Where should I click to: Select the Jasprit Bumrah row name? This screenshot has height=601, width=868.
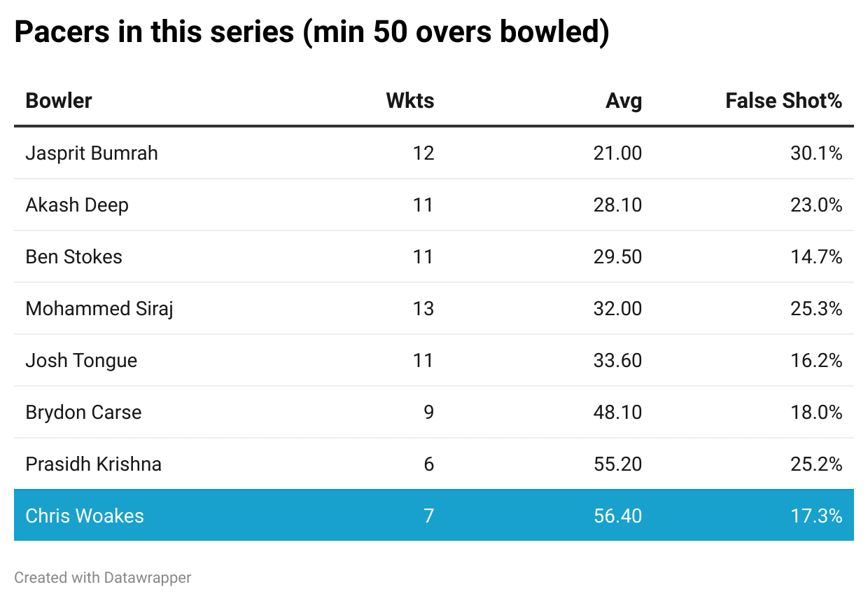pyautogui.click(x=92, y=153)
